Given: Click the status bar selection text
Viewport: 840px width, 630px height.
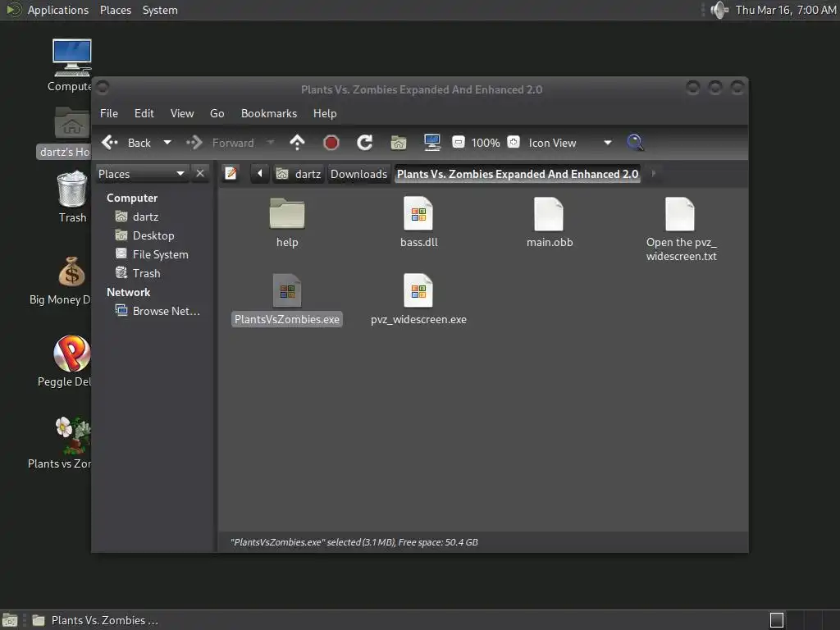Looking at the screenshot, I should 354,542.
